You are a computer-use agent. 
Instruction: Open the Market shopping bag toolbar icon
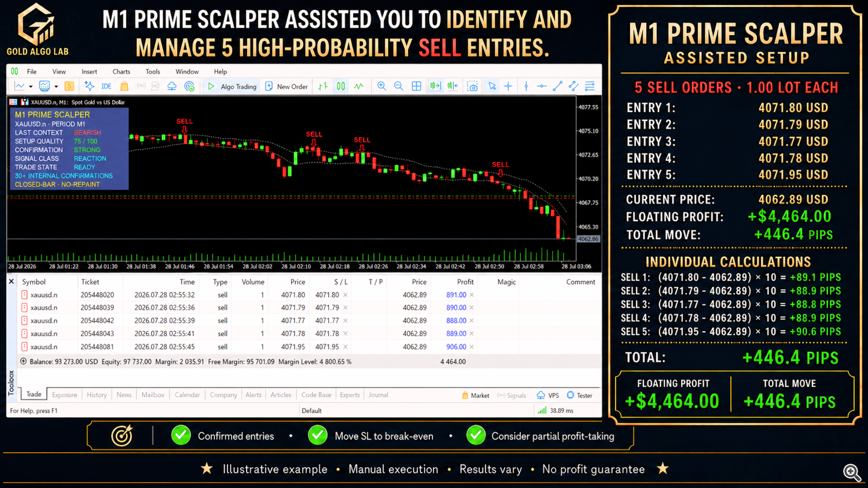[x=124, y=86]
